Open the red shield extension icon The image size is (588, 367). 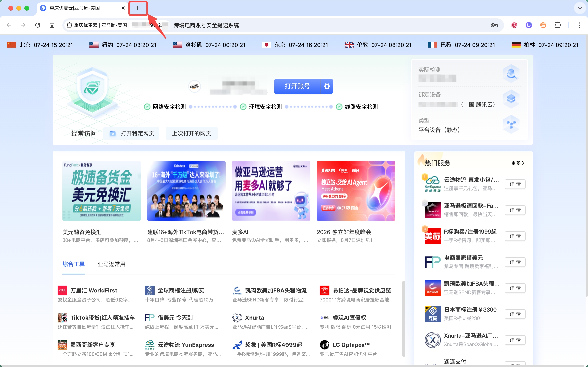point(514,25)
